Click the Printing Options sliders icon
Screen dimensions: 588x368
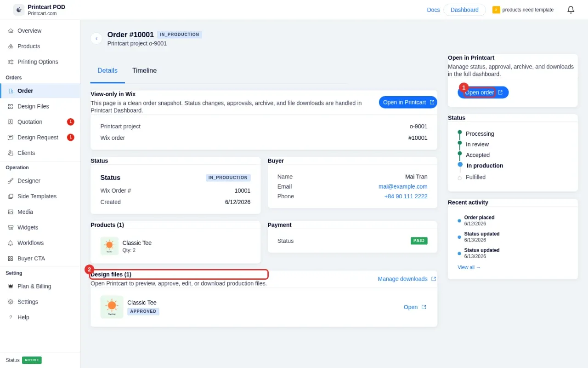(11, 62)
